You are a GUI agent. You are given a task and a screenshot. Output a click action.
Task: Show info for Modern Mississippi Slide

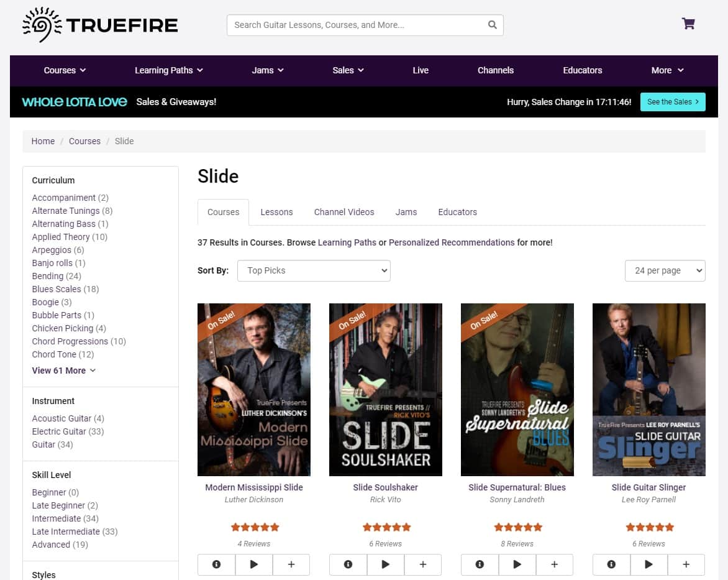point(216,564)
